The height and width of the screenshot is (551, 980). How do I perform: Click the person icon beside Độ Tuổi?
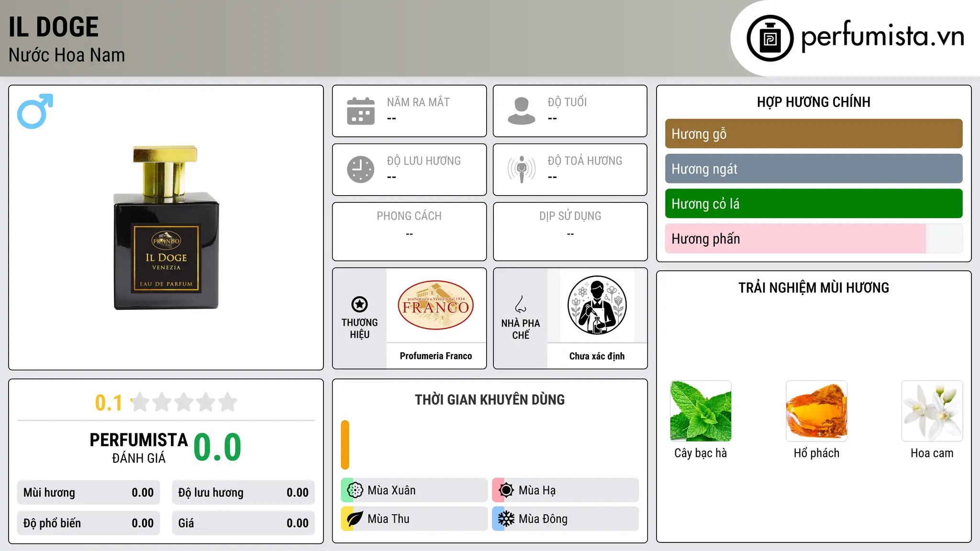(x=522, y=111)
